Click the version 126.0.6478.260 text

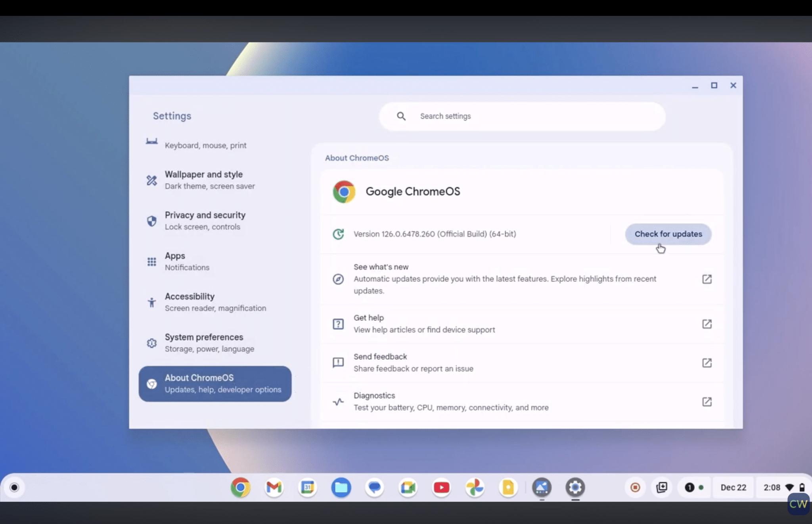435,234
